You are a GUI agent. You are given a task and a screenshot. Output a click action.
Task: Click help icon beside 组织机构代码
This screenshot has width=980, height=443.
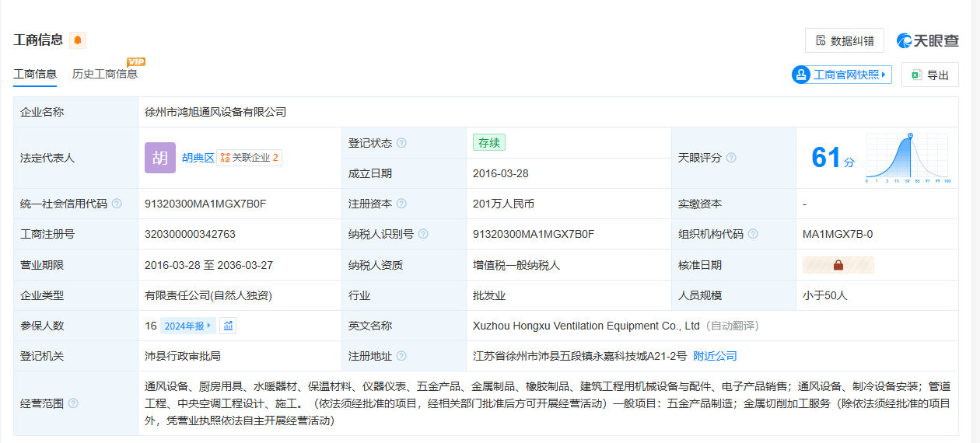pos(753,234)
